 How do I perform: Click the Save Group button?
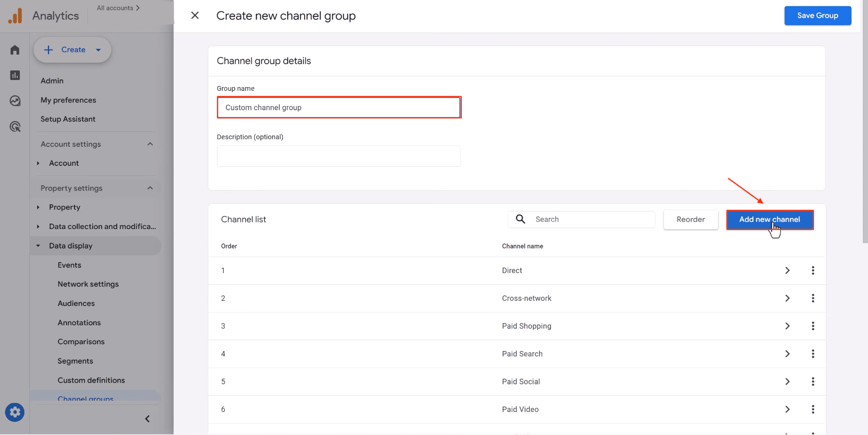pos(817,15)
